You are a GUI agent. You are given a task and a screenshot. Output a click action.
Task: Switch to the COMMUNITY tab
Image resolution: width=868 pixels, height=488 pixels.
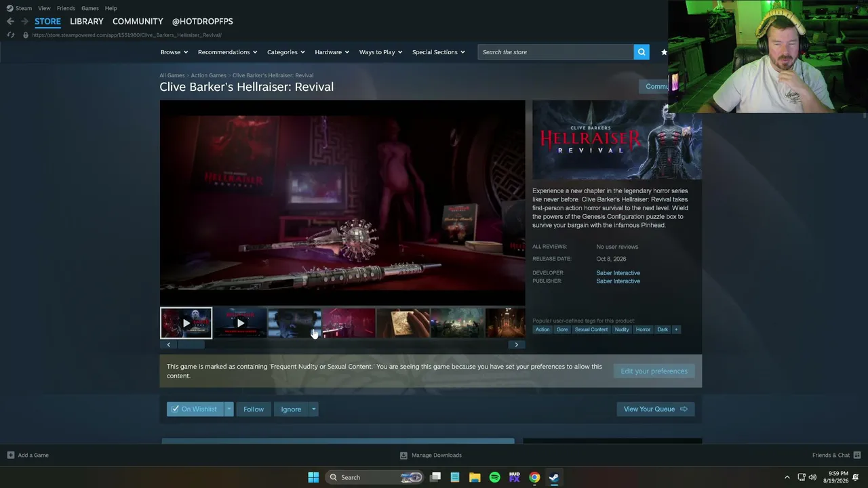click(x=138, y=22)
